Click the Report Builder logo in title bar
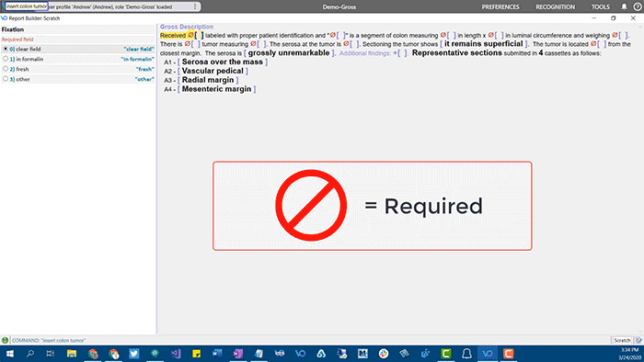This screenshot has height=362, width=644. tap(4, 18)
